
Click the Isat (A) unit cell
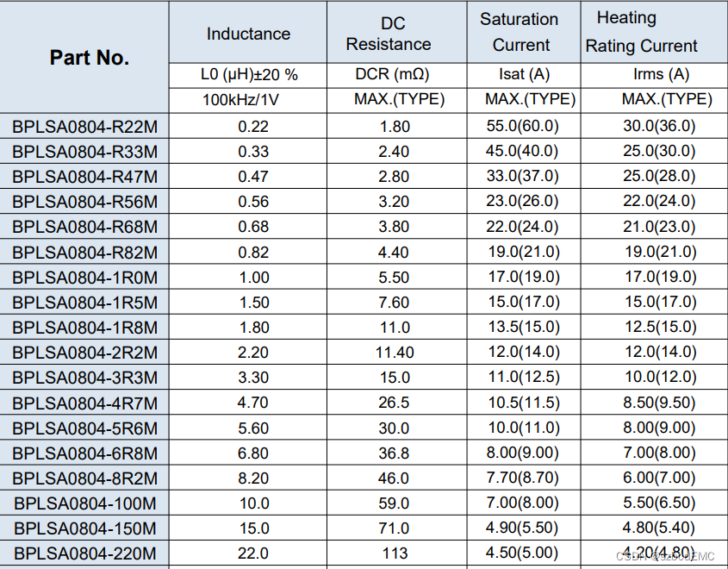524,74
